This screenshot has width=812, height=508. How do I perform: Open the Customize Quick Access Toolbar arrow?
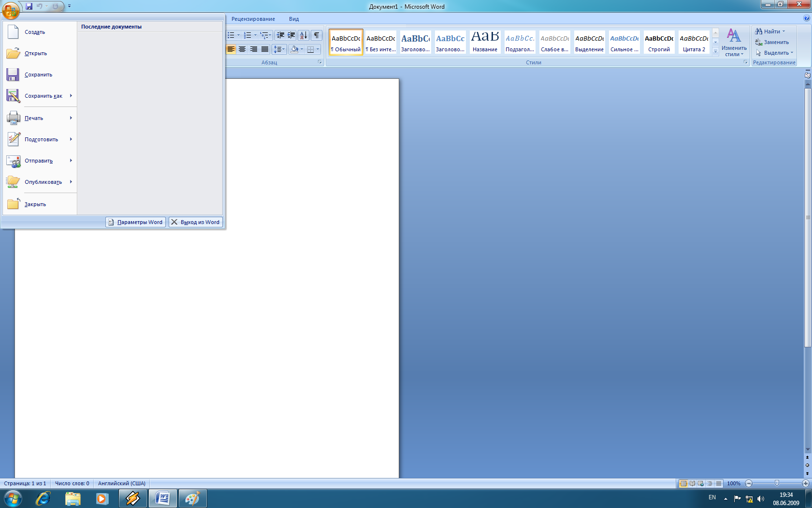[x=69, y=6]
